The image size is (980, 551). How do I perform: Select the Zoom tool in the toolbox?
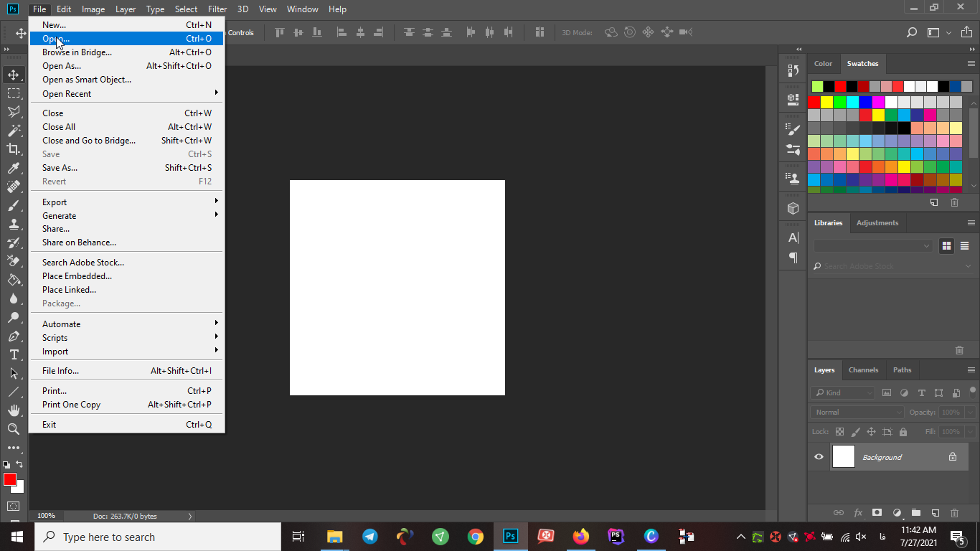14,429
